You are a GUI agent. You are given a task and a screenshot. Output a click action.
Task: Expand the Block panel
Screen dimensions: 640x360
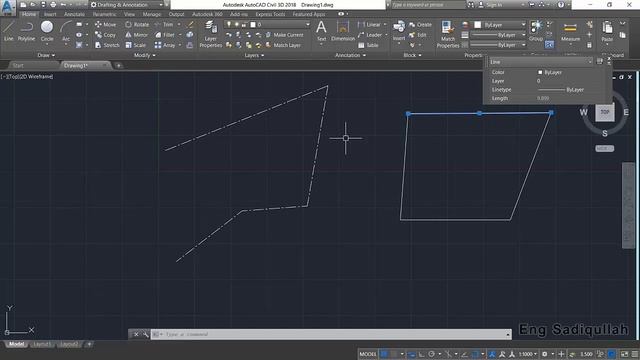(412, 55)
